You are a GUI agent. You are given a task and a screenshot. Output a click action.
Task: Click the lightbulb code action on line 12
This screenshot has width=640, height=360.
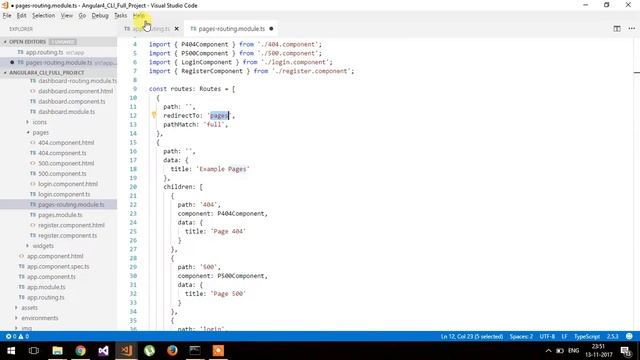click(x=154, y=116)
